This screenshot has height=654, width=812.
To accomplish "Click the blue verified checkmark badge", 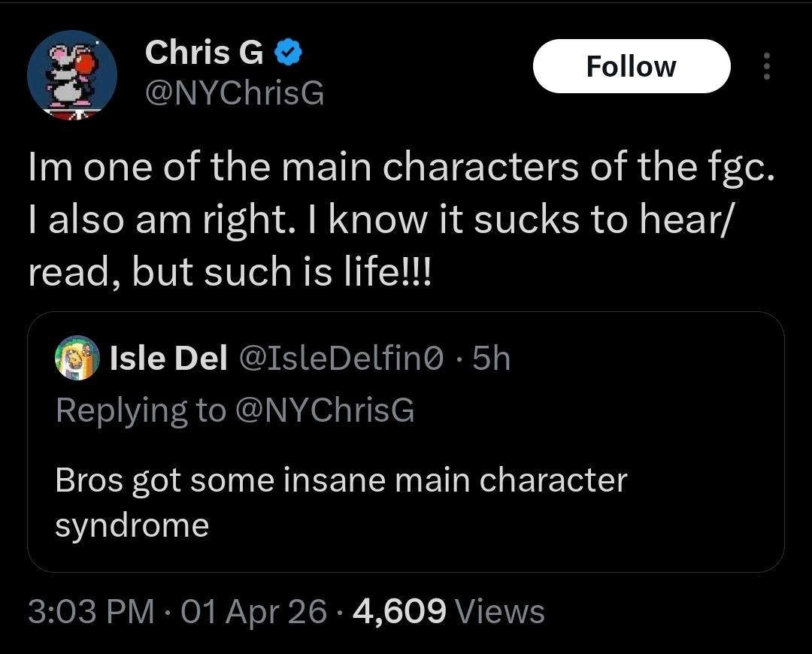I will coord(288,53).
